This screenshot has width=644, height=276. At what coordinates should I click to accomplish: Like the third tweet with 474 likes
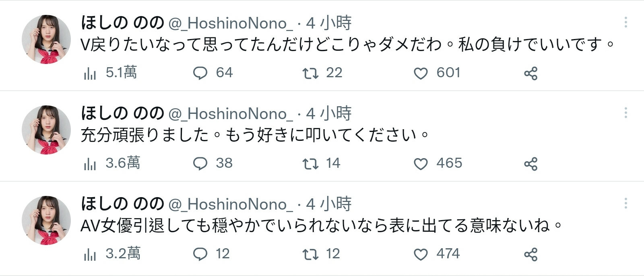click(x=421, y=255)
